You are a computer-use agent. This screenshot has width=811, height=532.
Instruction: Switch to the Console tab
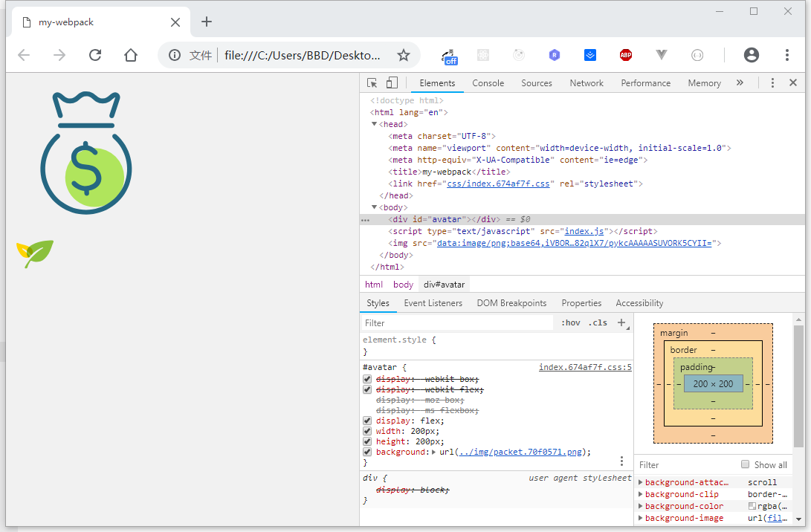(x=488, y=82)
